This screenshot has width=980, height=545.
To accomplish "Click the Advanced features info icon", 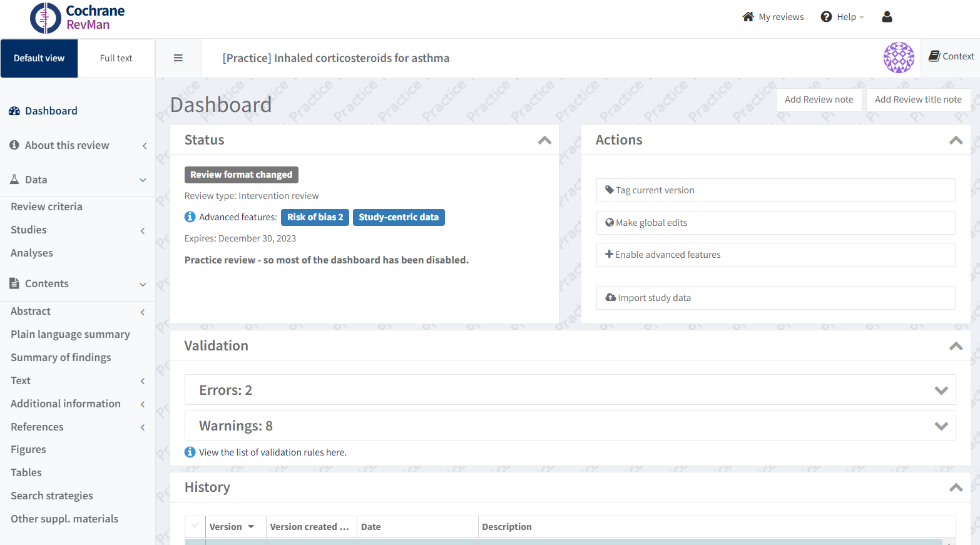I will pos(190,217).
